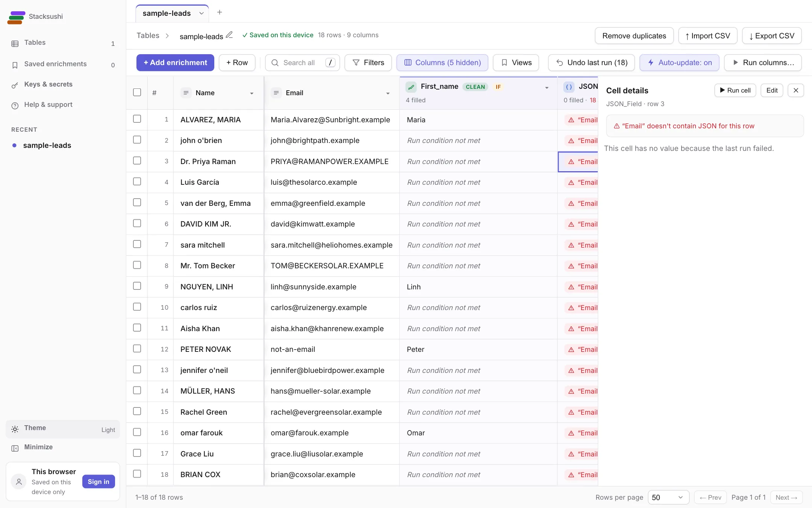
Task: Click the warning icon in row 1 JSON cell
Action: point(571,120)
